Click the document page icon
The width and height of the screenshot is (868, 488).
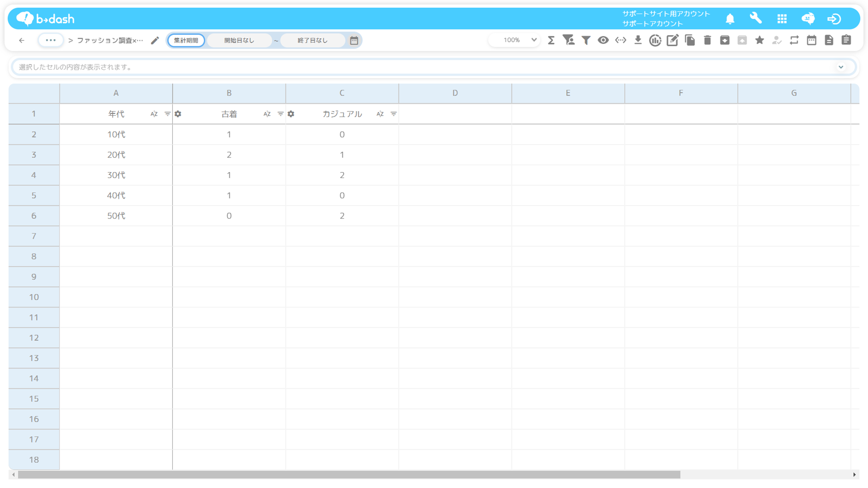tap(829, 40)
